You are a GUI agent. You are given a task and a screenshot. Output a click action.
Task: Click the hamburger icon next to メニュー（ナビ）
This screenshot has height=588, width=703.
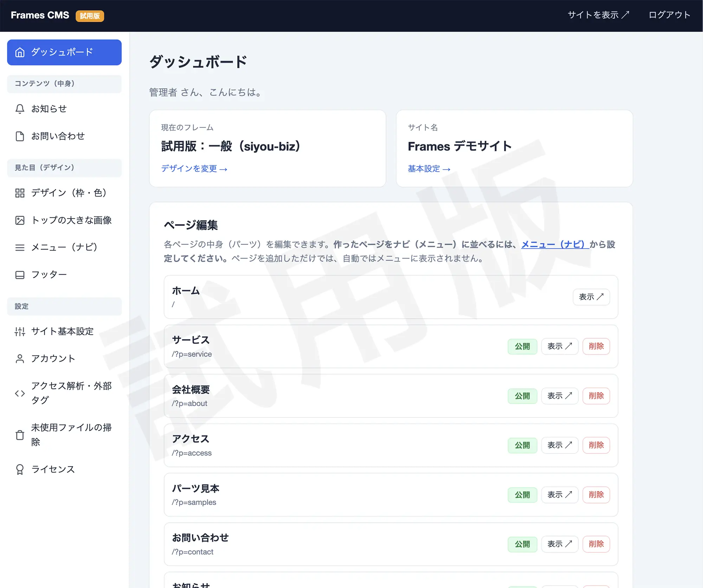20,248
